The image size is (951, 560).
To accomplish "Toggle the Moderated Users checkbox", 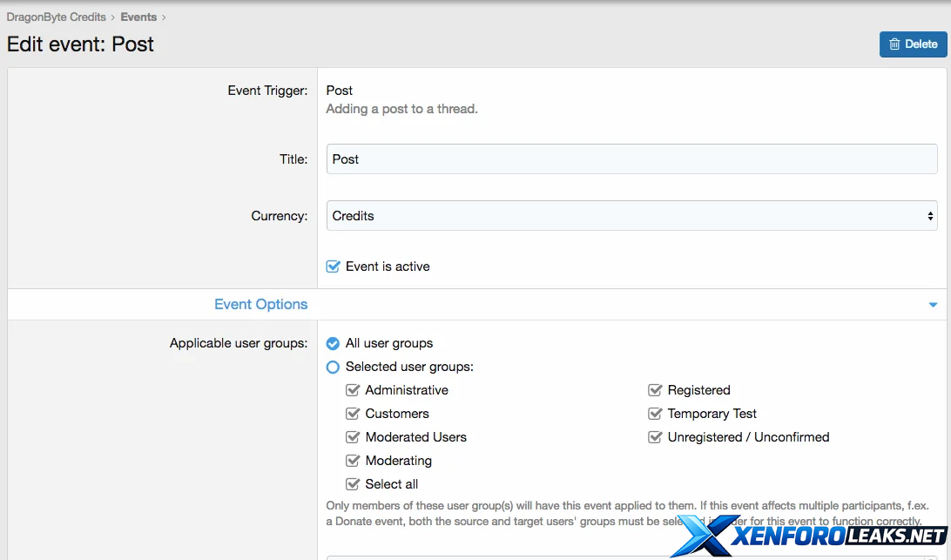I will click(353, 437).
